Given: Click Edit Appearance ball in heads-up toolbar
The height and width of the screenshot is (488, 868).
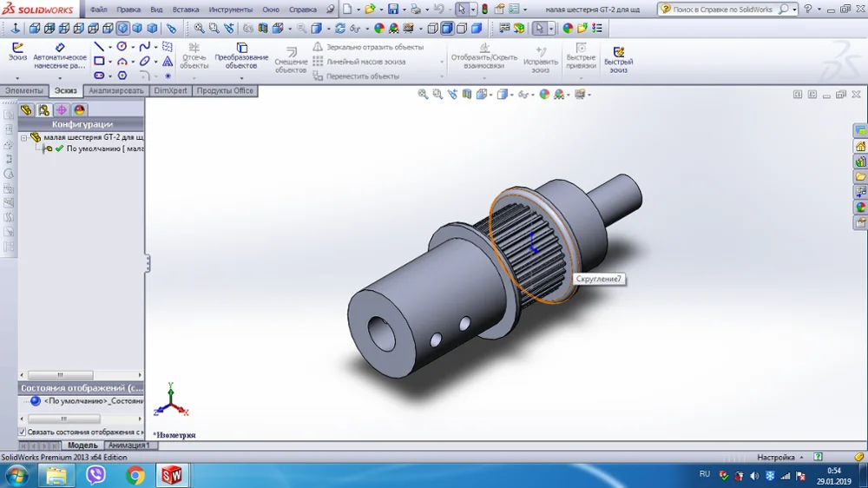Looking at the screenshot, I should [x=544, y=95].
